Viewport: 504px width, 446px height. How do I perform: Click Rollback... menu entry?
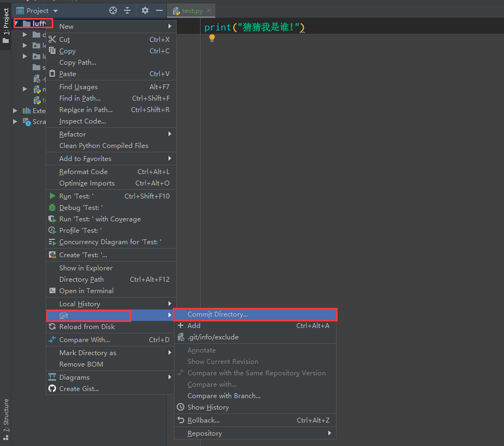coord(203,420)
